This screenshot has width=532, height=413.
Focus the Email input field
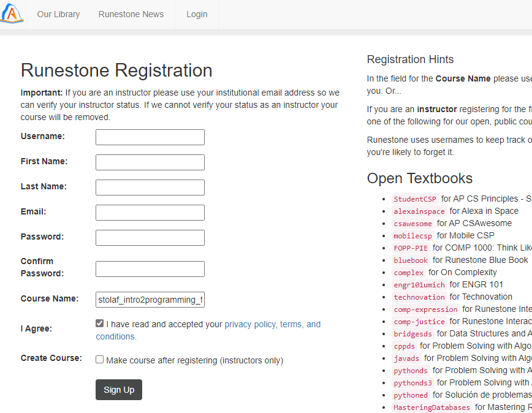(150, 213)
